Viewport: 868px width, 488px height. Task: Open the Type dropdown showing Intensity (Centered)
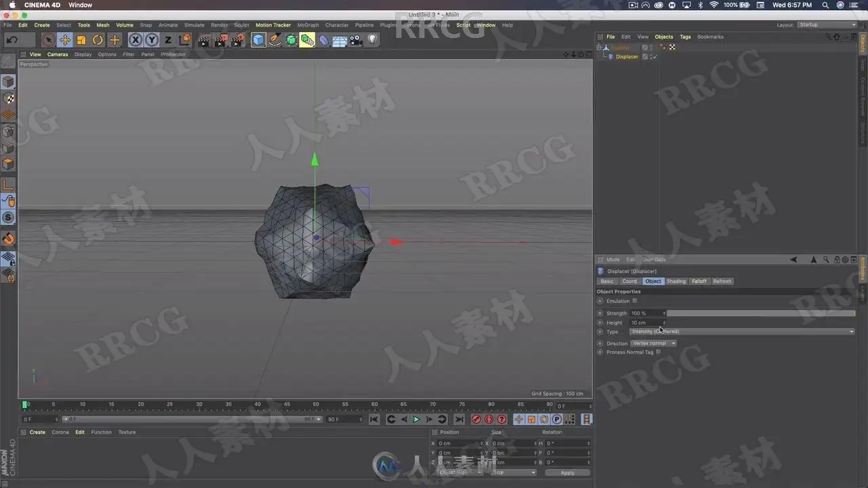click(743, 331)
